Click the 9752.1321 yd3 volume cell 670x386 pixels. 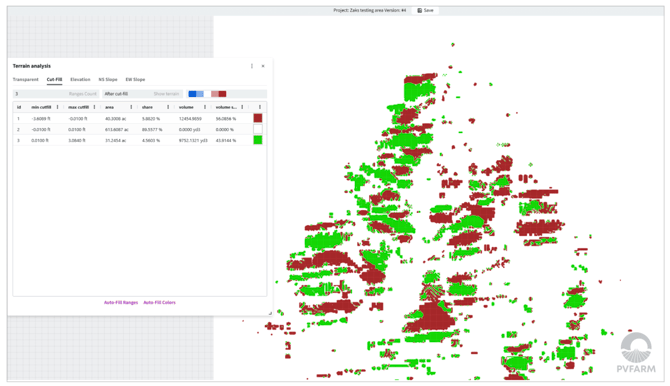[x=193, y=140]
